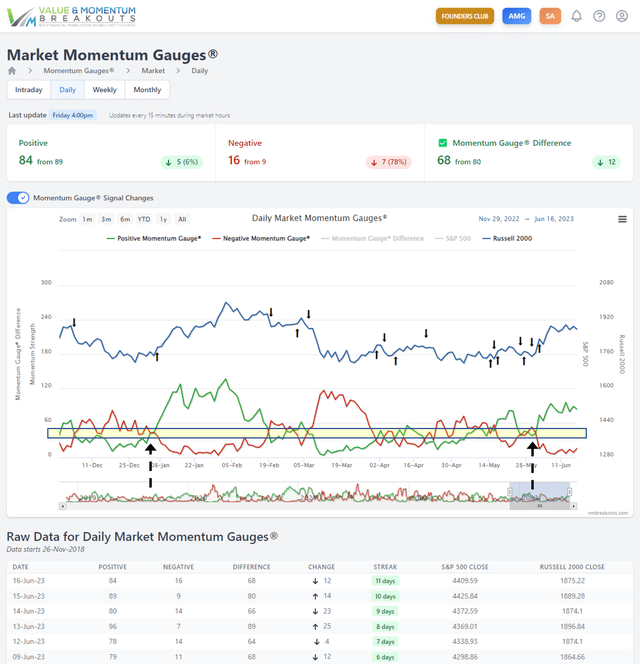
Task: Click the POSITIVE column header
Action: pos(112,567)
